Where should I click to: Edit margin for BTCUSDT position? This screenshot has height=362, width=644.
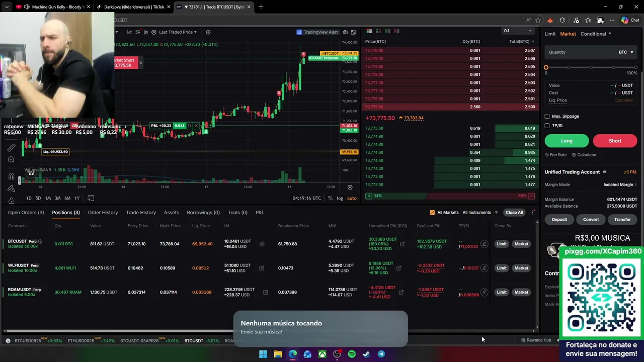[262, 244]
